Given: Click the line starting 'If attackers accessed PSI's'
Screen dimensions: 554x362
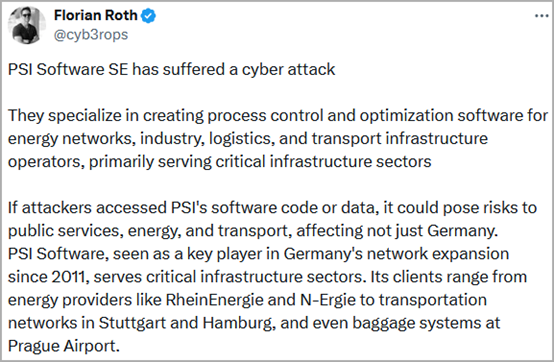Looking at the screenshot, I should pyautogui.click(x=272, y=208).
